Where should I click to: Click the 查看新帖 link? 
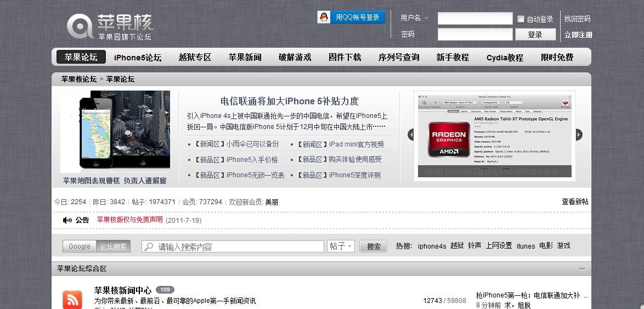point(575,202)
